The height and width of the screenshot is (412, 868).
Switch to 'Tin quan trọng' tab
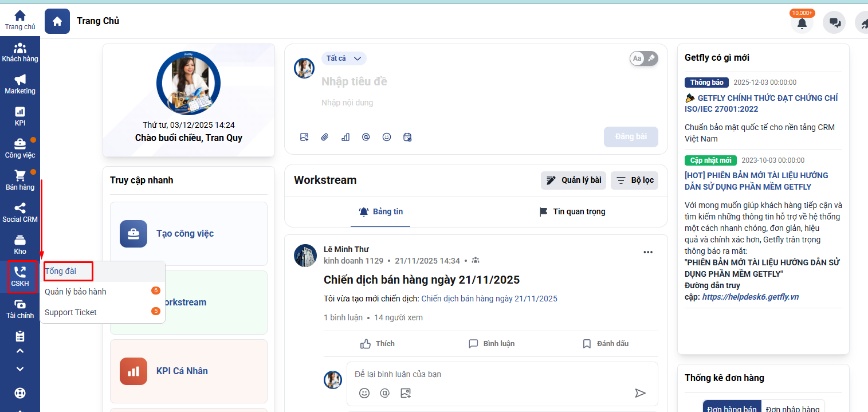coord(572,211)
